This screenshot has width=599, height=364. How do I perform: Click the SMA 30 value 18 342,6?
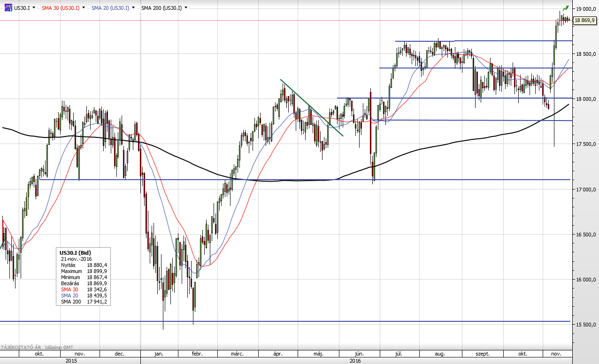[x=97, y=289]
